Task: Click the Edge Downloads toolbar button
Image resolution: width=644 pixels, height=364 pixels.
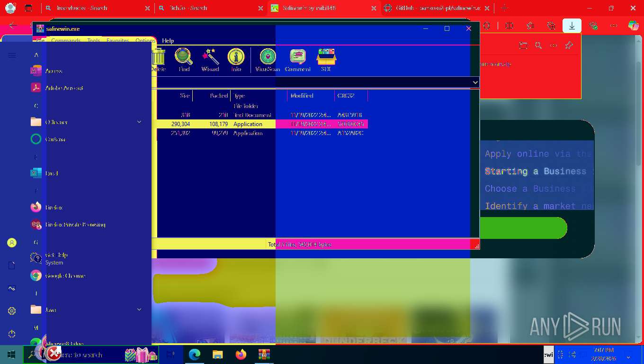Action: [572, 26]
